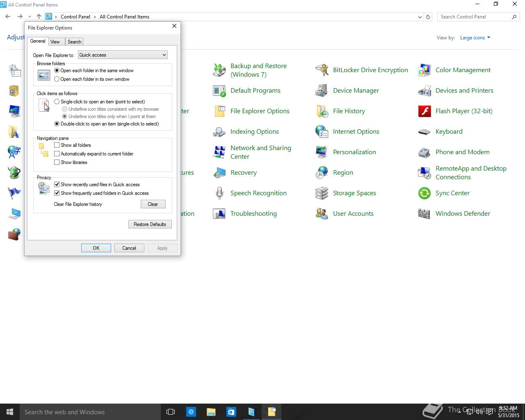The image size is (525, 420).
Task: Click the Cancel button
Action: (129, 248)
